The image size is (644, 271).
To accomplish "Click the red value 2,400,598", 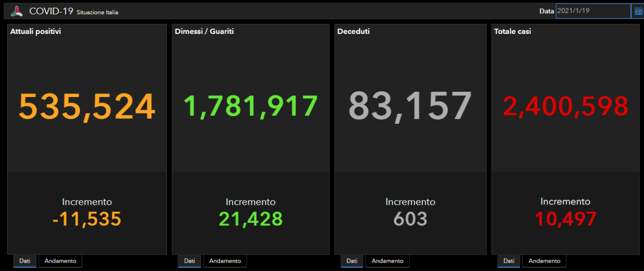I will tap(565, 107).
